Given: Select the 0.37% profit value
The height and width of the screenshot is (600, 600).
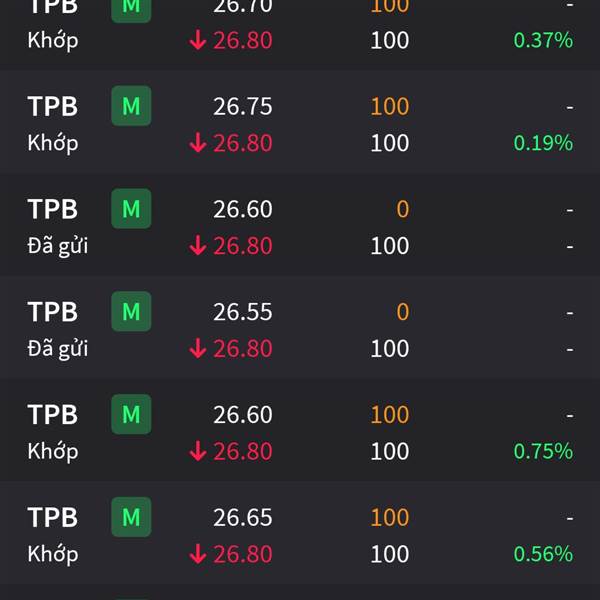Looking at the screenshot, I should tap(543, 40).
